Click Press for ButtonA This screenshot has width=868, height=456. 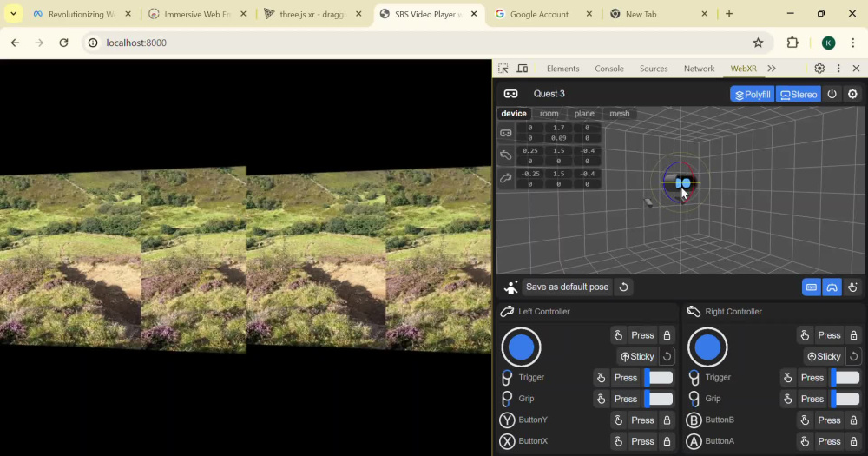829,441
